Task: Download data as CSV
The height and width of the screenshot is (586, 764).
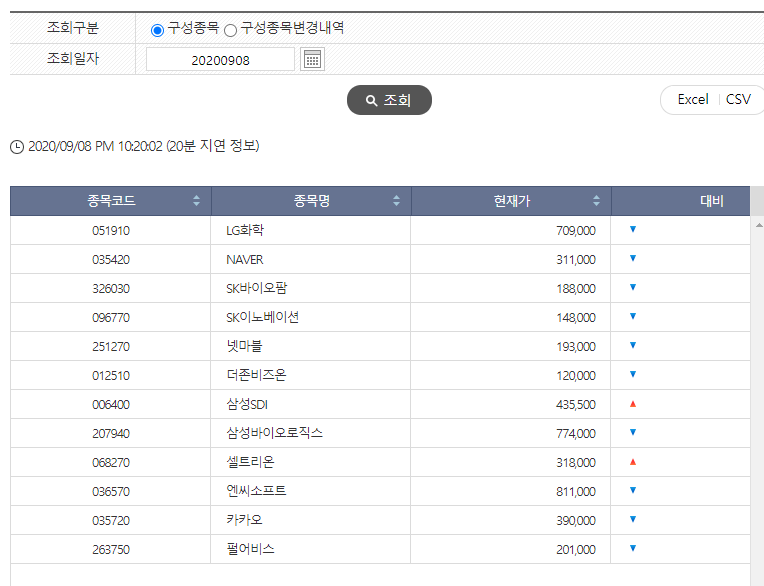Action: [x=738, y=99]
